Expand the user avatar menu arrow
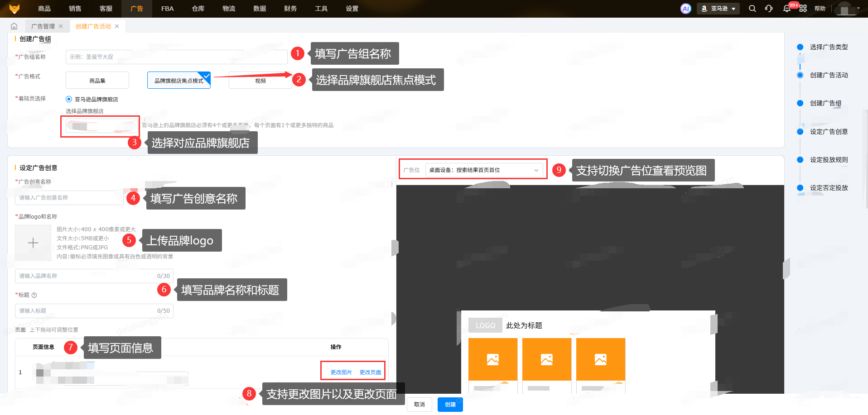 point(858,8)
